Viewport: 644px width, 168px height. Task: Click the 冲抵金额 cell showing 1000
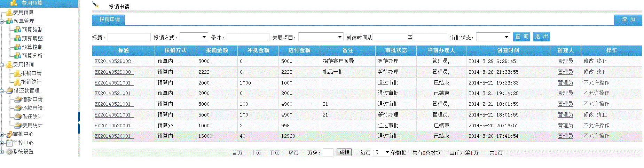(258, 83)
